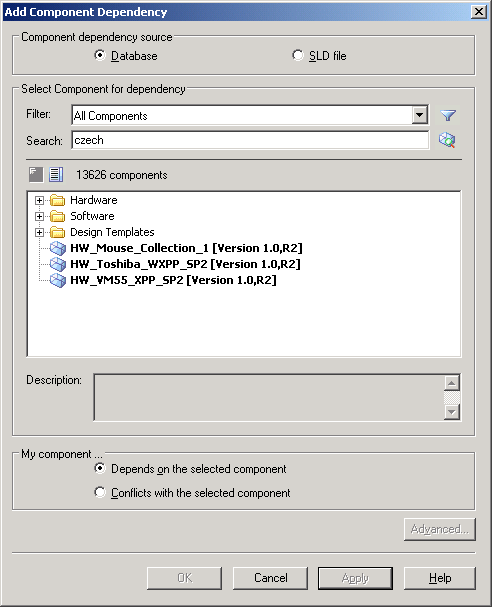Click the Description scrollbar down arrow
This screenshot has height=607, width=492.
pos(451,412)
